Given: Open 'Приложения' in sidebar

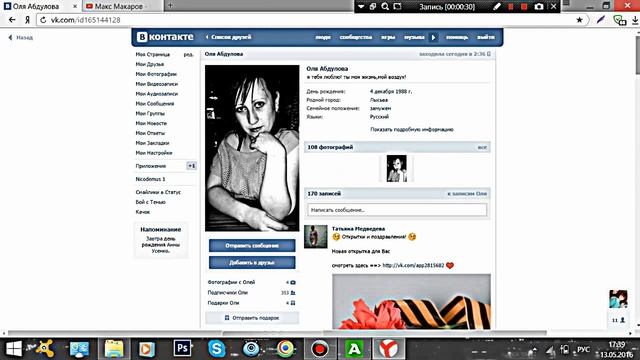Looking at the screenshot, I should (x=151, y=166).
